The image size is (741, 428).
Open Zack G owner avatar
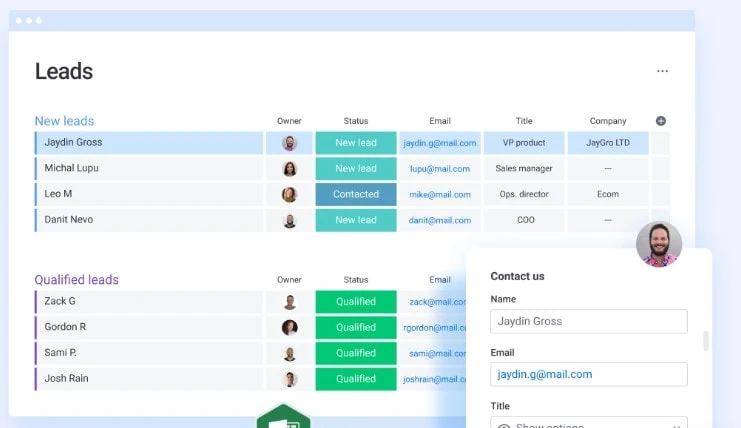click(289, 302)
